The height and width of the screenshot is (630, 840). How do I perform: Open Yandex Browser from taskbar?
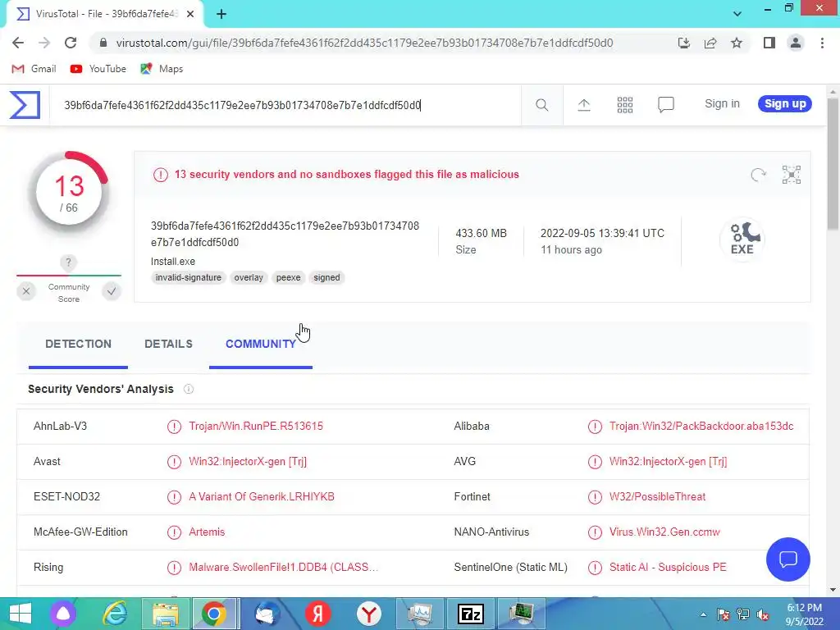369,614
